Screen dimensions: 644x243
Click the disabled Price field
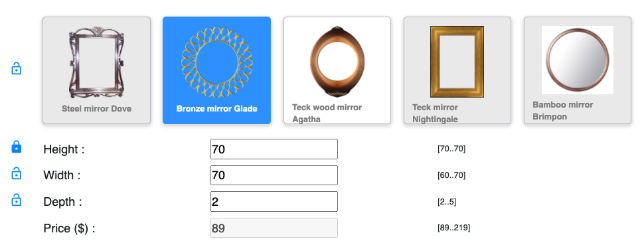274,228
